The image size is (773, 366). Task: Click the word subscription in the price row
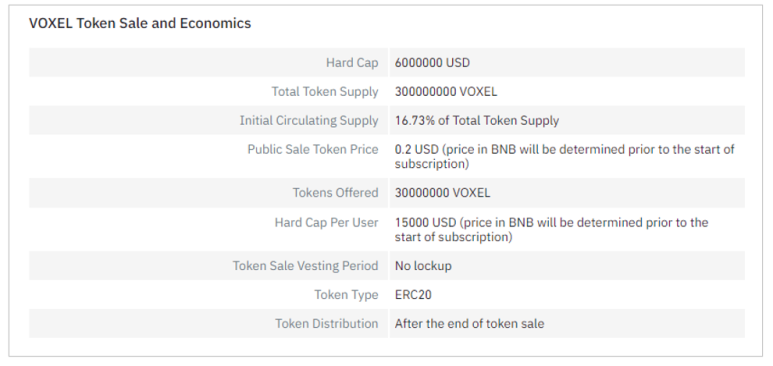click(x=430, y=164)
